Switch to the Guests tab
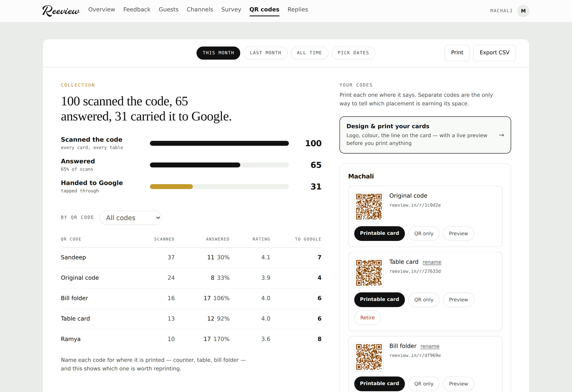 click(169, 10)
